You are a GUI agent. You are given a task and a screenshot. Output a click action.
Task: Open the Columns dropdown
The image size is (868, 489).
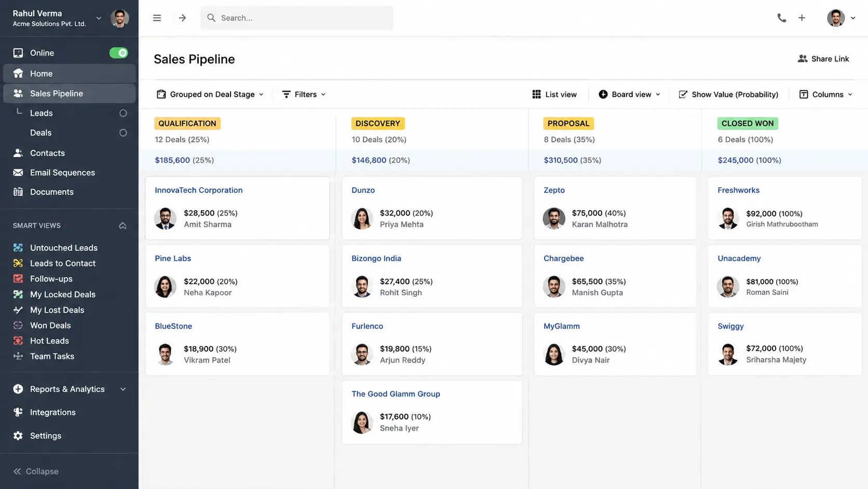[825, 94]
